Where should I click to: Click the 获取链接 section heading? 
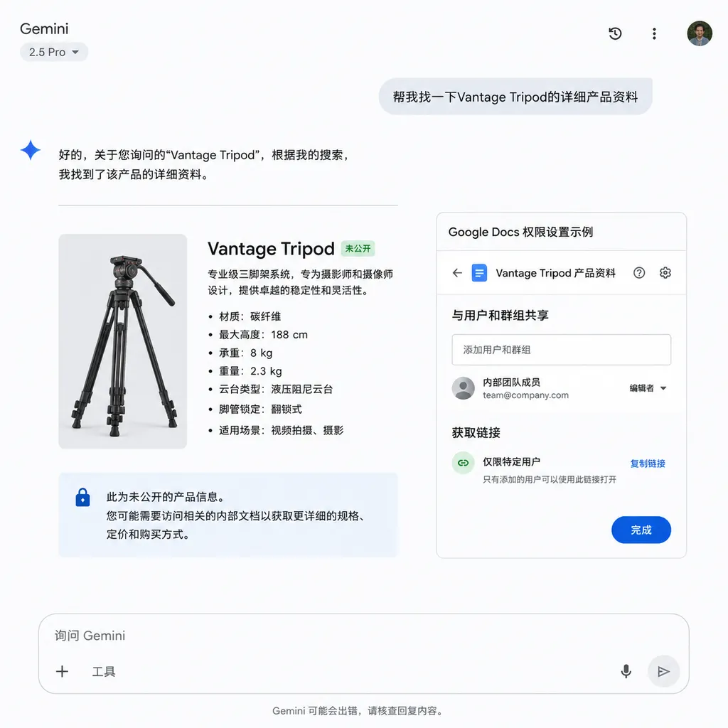coord(476,433)
